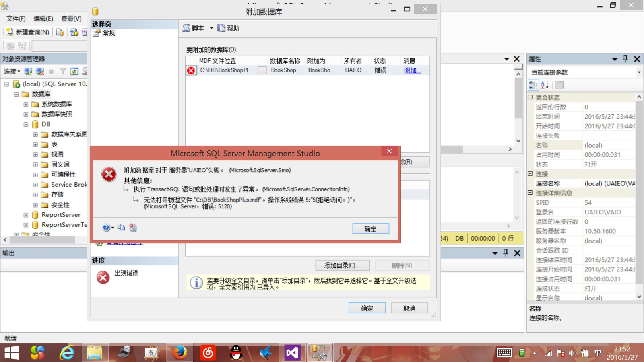
Task: Switch to Firefox in the taskbar
Action: (180, 353)
